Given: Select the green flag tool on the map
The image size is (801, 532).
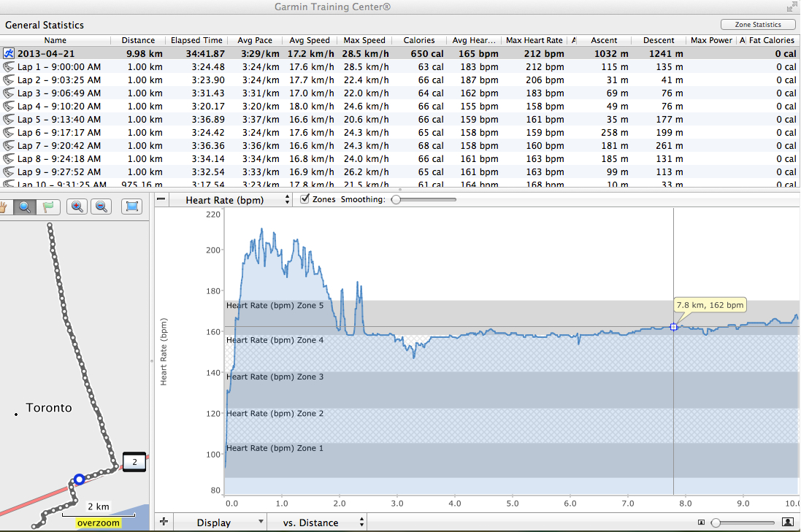Looking at the screenshot, I should click(x=48, y=207).
